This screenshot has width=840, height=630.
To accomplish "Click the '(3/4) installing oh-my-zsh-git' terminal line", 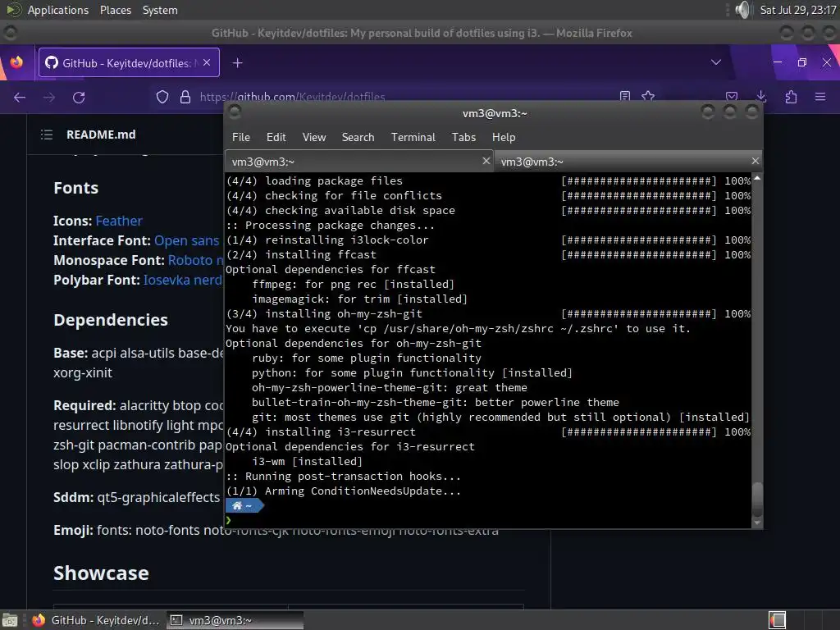I will tap(324, 314).
